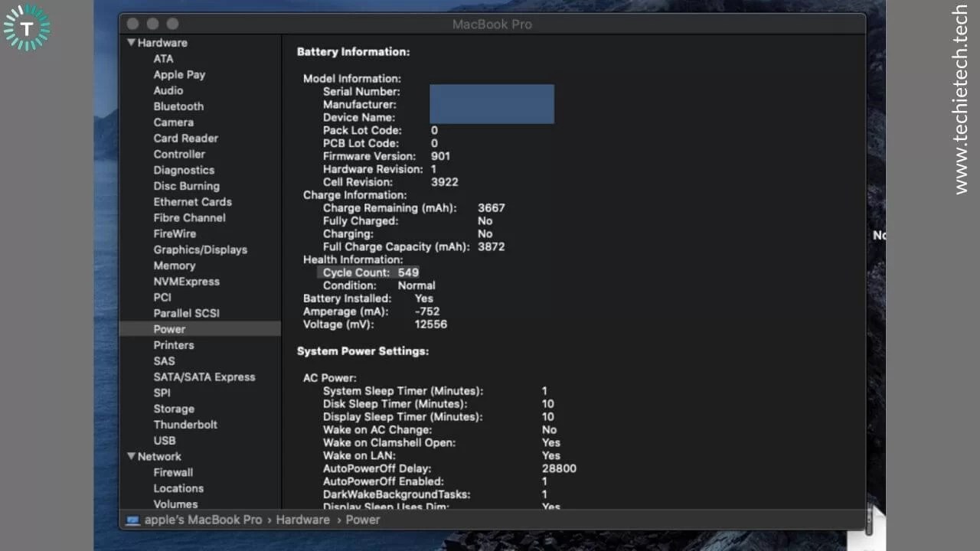Select SPI in the sidebar

(x=162, y=393)
